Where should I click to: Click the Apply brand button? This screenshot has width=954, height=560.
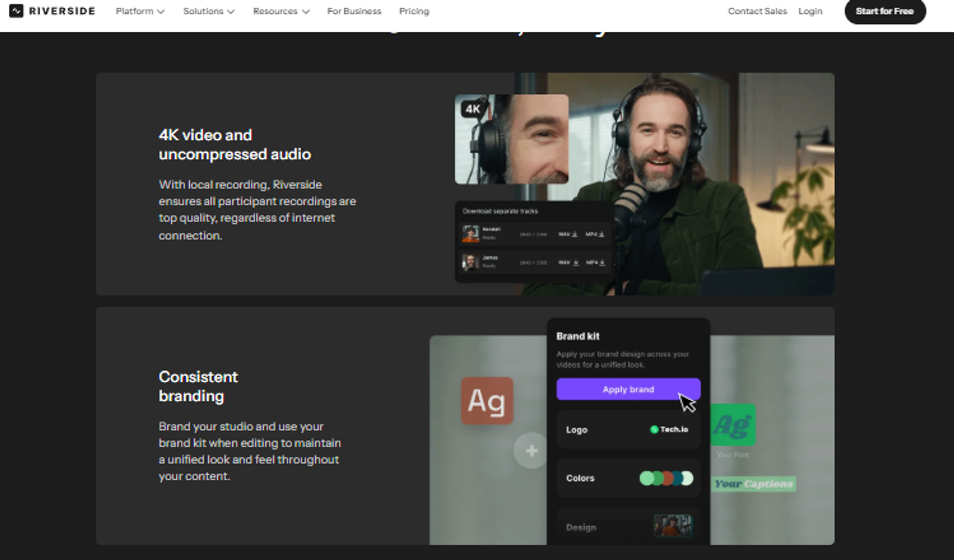628,389
